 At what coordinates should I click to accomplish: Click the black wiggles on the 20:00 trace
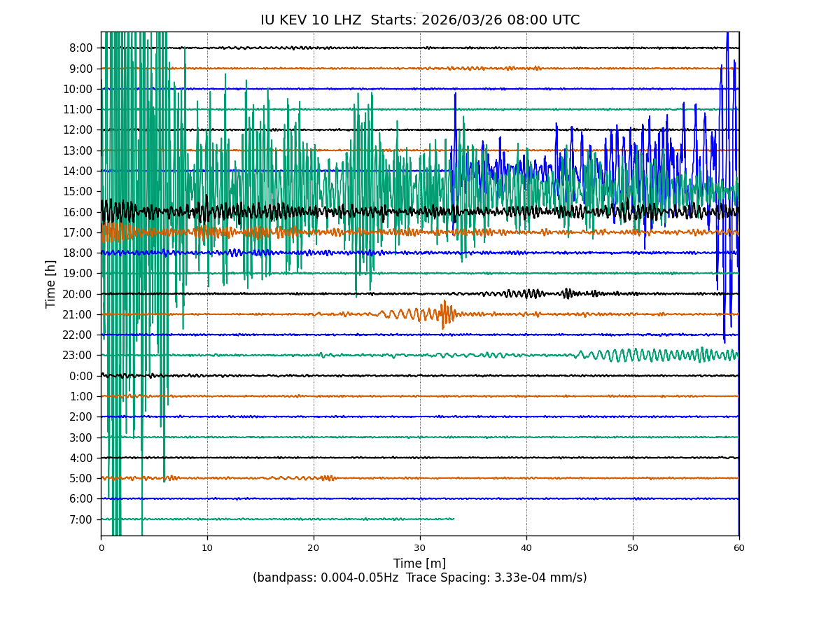click(532, 293)
